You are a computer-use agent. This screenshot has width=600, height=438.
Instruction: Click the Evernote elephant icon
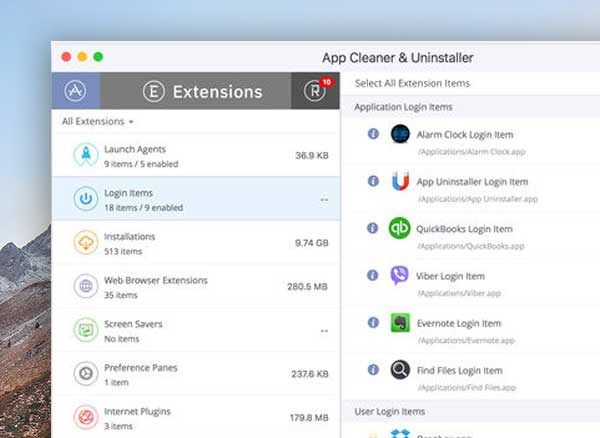click(x=400, y=322)
